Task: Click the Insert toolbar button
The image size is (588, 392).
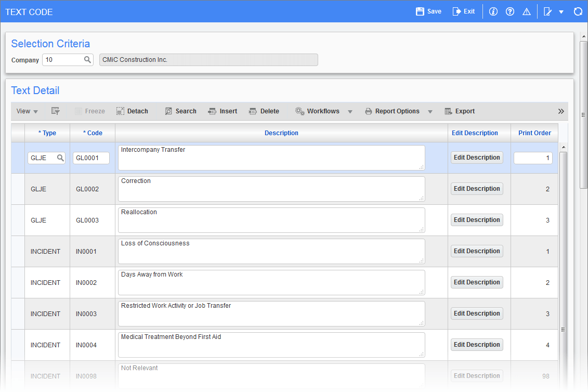Action: (223, 111)
